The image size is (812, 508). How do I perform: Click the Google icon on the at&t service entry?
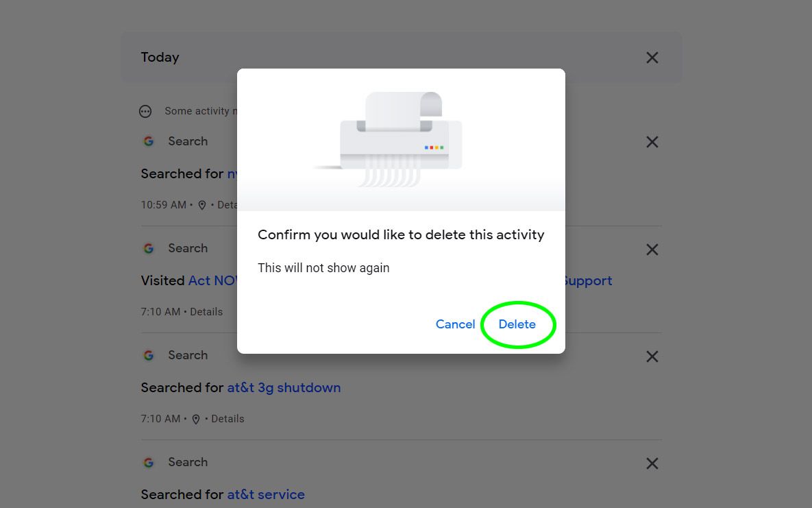[x=149, y=462]
